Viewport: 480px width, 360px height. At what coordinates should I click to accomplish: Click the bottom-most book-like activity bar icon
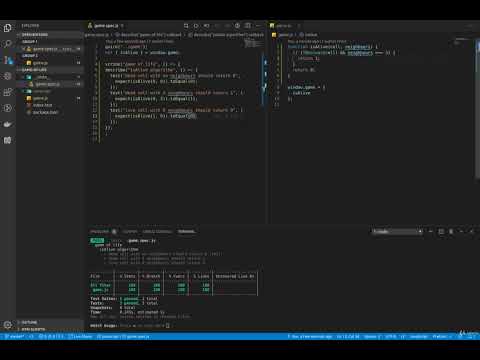[x=8, y=140]
